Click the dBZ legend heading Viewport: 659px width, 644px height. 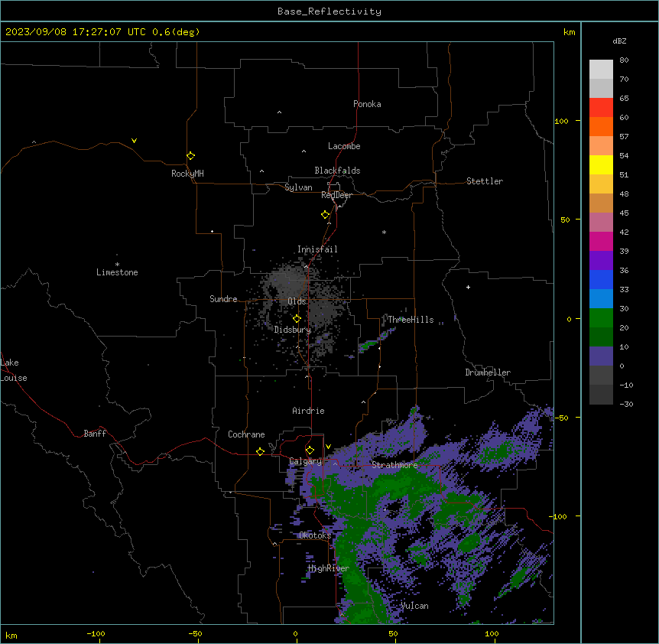coord(619,41)
